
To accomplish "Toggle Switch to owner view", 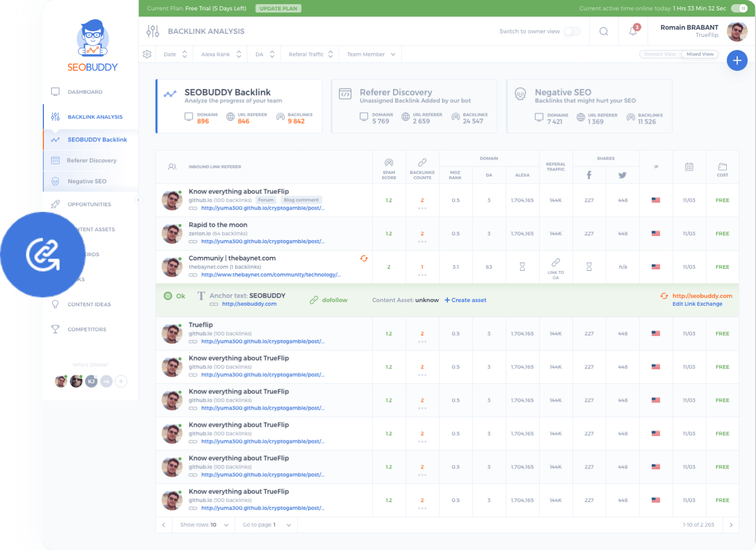I will coord(572,31).
